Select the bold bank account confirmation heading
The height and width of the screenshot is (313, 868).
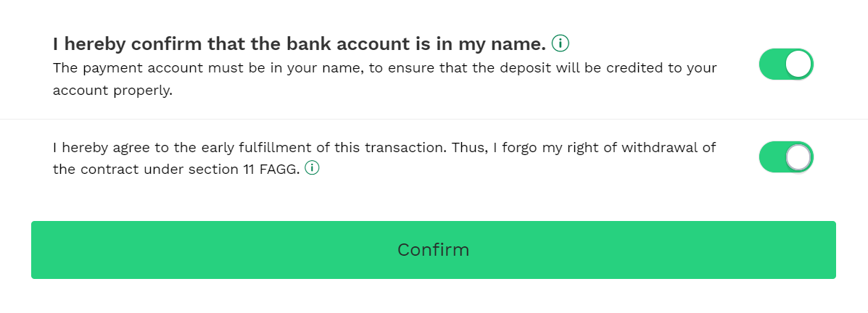pyautogui.click(x=299, y=43)
